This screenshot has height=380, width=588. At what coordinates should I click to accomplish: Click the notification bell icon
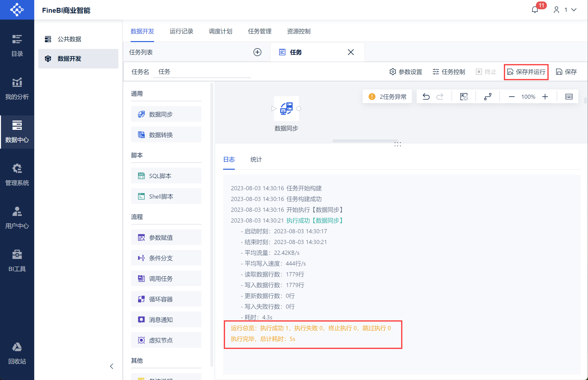[x=535, y=10]
